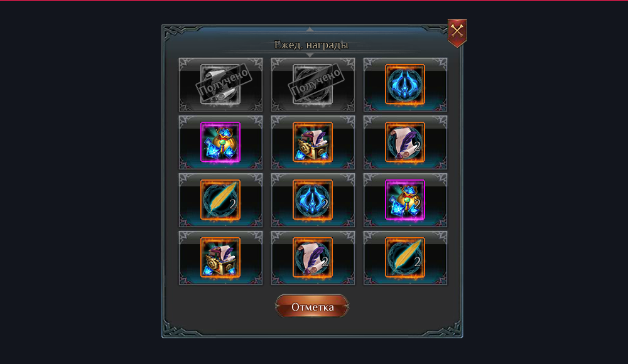
Task: Click the first claimed Получено reward slot
Action: tap(220, 84)
